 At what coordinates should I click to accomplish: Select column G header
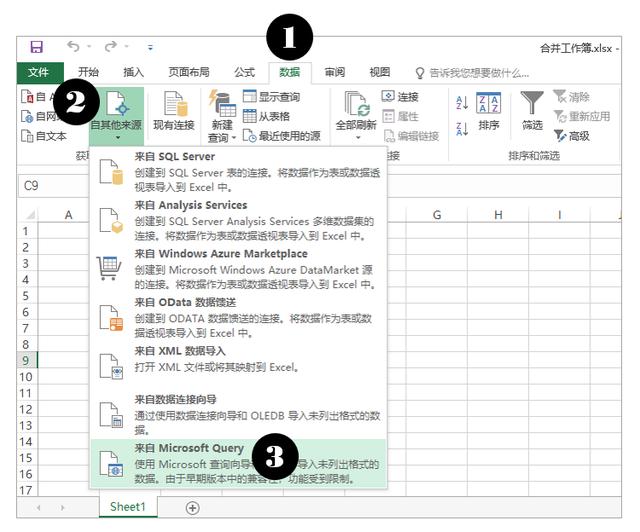click(x=437, y=215)
